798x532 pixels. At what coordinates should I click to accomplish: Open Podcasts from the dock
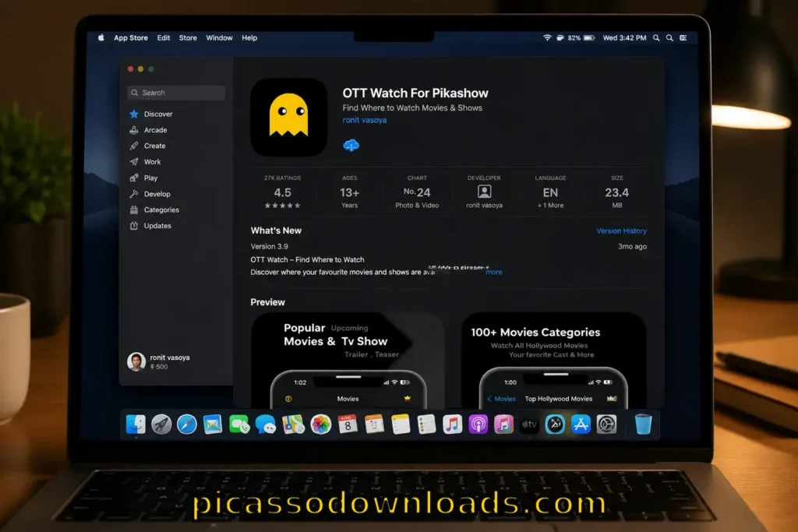click(x=478, y=425)
